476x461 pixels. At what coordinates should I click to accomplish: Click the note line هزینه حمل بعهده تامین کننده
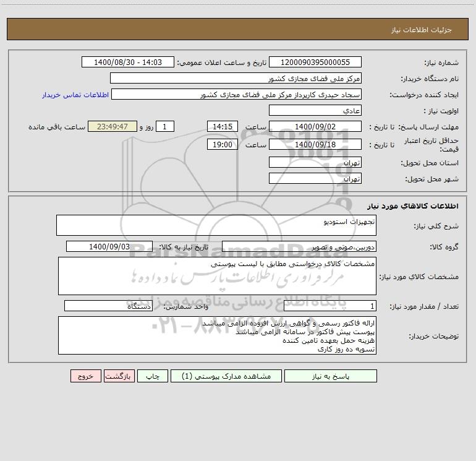point(328,340)
